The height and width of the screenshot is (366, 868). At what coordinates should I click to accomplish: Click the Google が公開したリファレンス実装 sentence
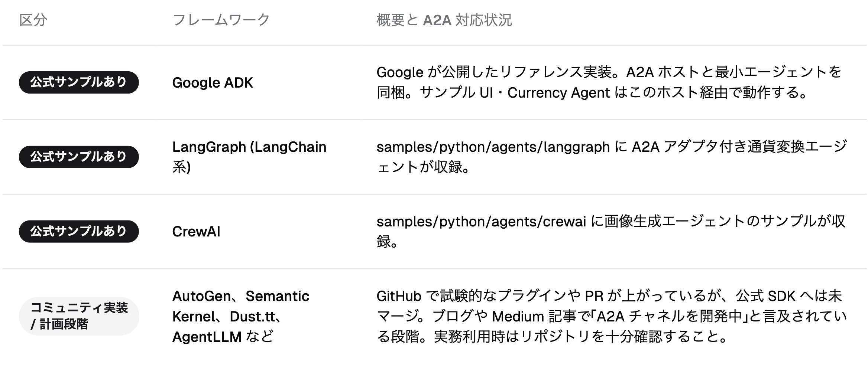pyautogui.click(x=497, y=72)
